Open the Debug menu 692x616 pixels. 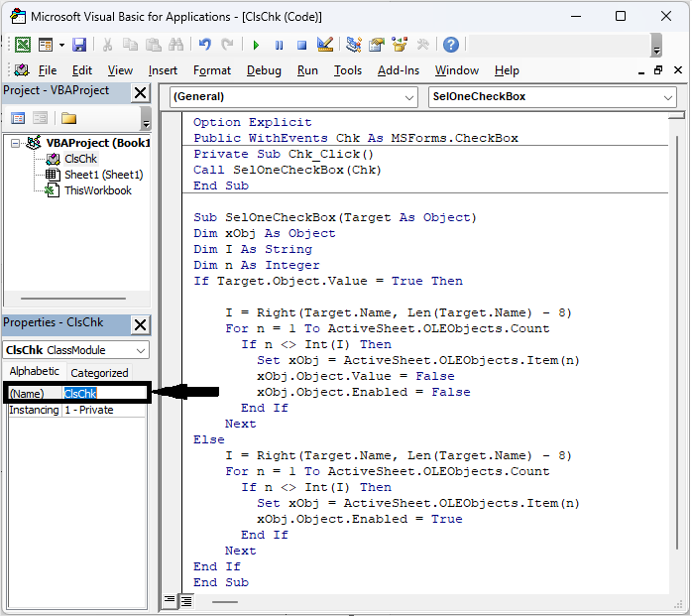point(264,70)
